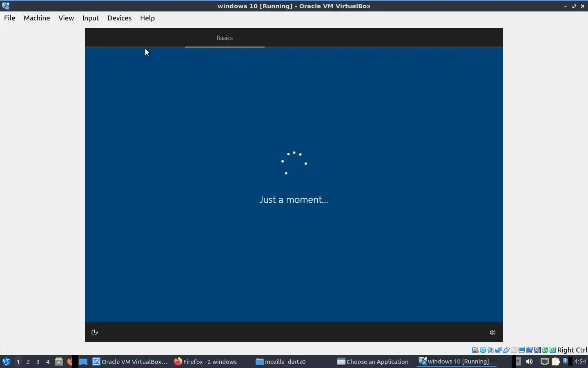This screenshot has width=588, height=368.
Task: Open the File menu
Action: pyautogui.click(x=10, y=18)
